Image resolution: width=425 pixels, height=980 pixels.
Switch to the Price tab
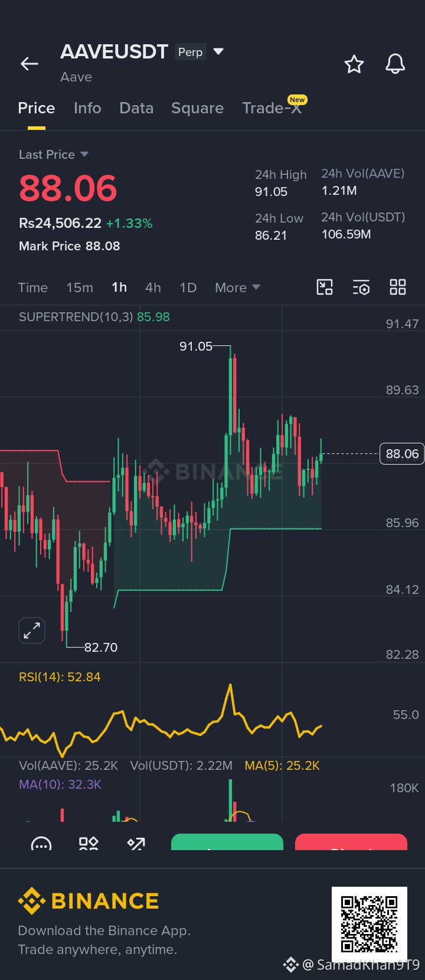(x=36, y=108)
